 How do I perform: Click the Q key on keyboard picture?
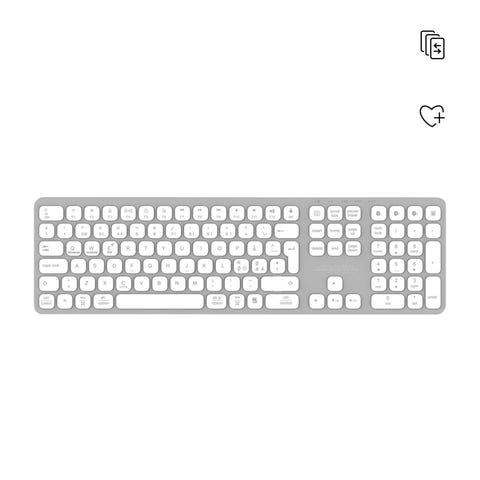pos(73,249)
